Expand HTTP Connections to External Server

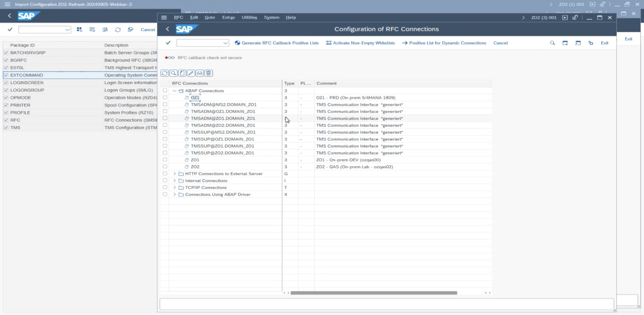[174, 173]
